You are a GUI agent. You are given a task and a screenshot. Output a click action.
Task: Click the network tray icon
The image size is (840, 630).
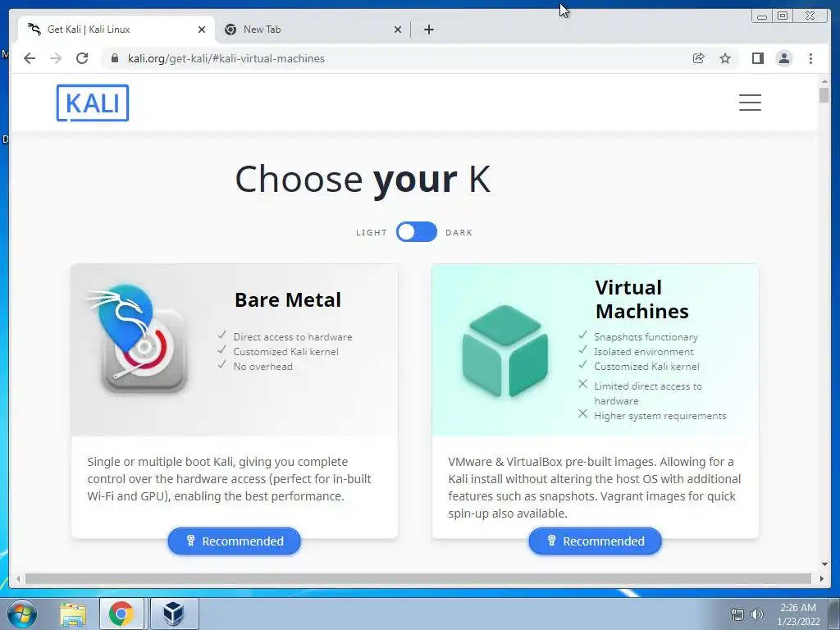pyautogui.click(x=737, y=614)
